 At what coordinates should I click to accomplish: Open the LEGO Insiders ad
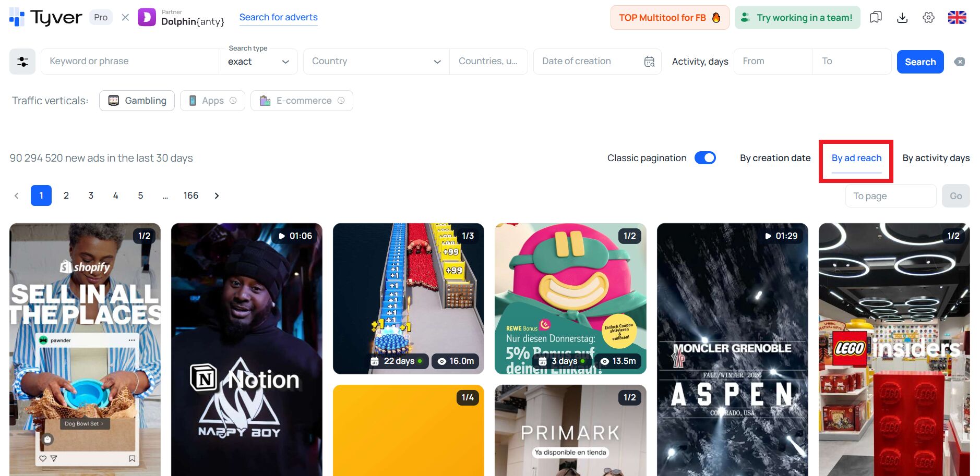(x=894, y=349)
